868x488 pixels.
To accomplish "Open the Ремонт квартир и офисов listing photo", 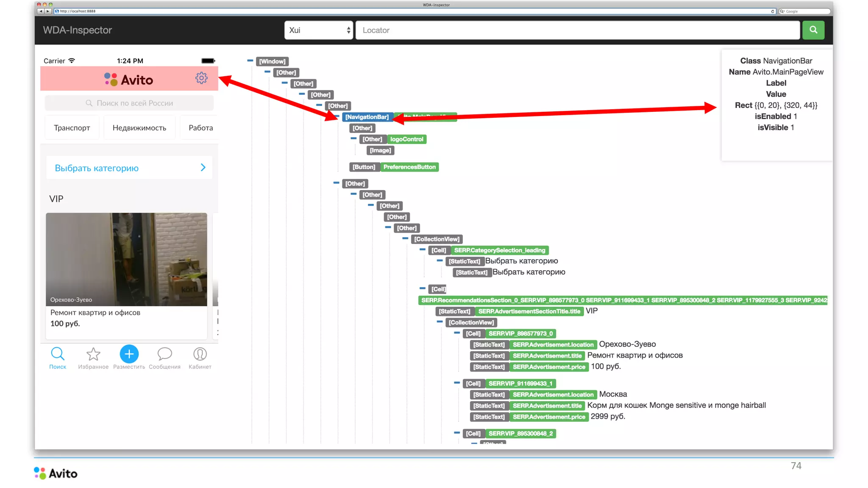I will pos(126,259).
